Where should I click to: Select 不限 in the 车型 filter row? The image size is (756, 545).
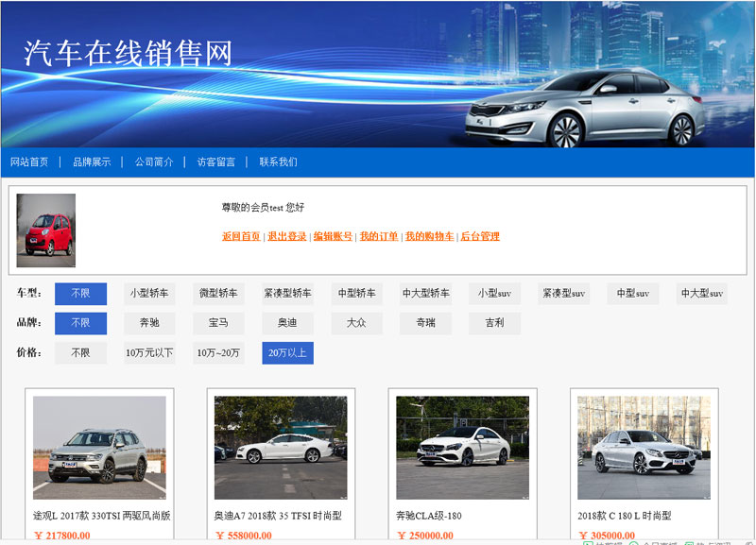click(x=80, y=294)
